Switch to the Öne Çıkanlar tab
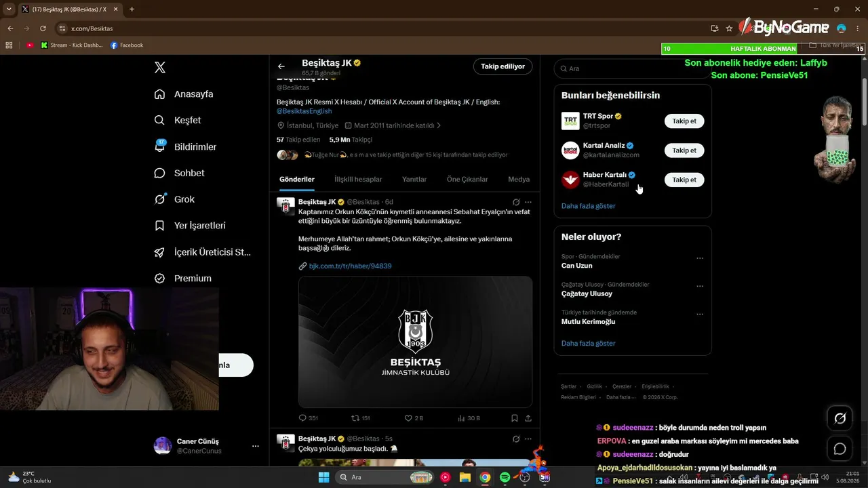The height and width of the screenshot is (488, 868). 467,180
